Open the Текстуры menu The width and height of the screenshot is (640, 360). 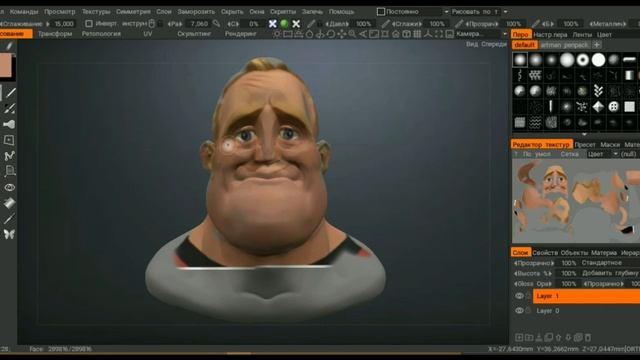[x=96, y=12]
